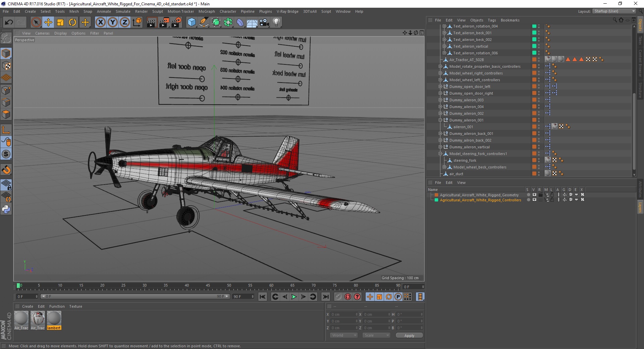Toggle X axis lock
Viewport: 644px width, 349px height.
click(x=100, y=22)
